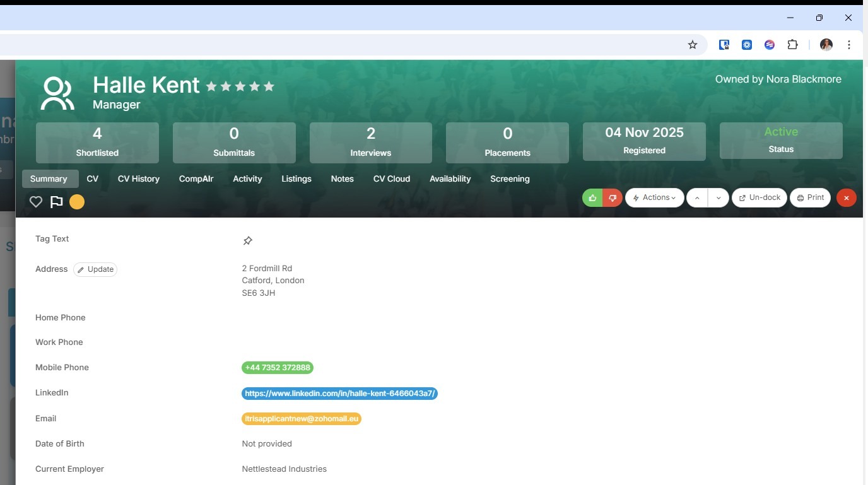The image size is (868, 485).
Task: Open the CV Cloud tab
Action: click(392, 178)
